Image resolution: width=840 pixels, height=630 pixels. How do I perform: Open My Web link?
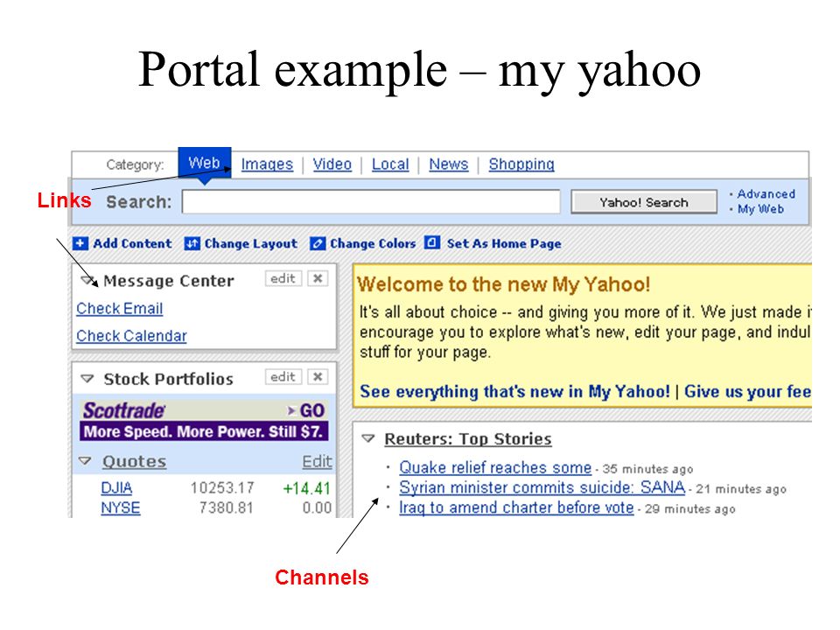point(760,209)
